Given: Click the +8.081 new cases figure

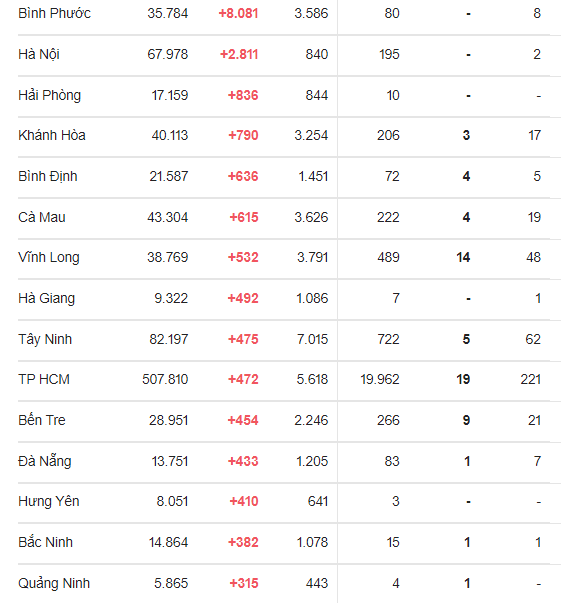Looking at the screenshot, I should point(238,13).
